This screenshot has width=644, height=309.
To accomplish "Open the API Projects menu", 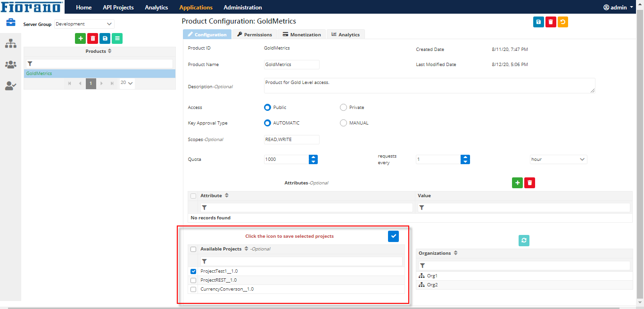I will (x=118, y=7).
